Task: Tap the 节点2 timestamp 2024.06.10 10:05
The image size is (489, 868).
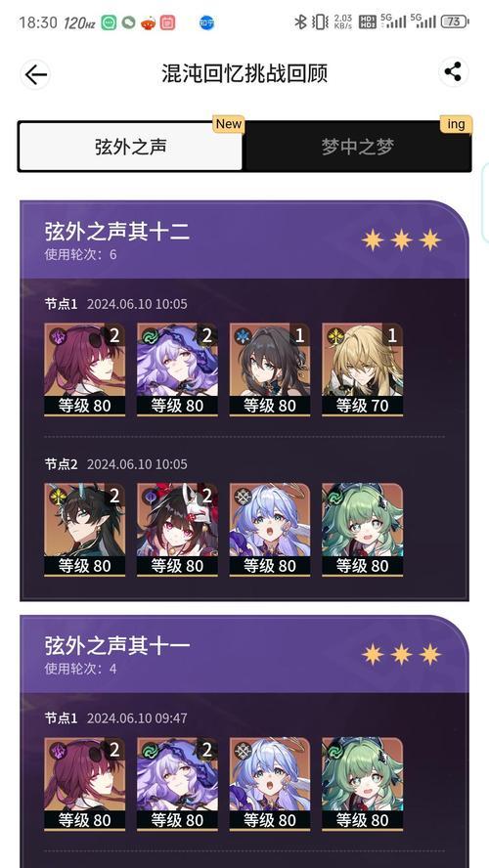Action: (137, 464)
